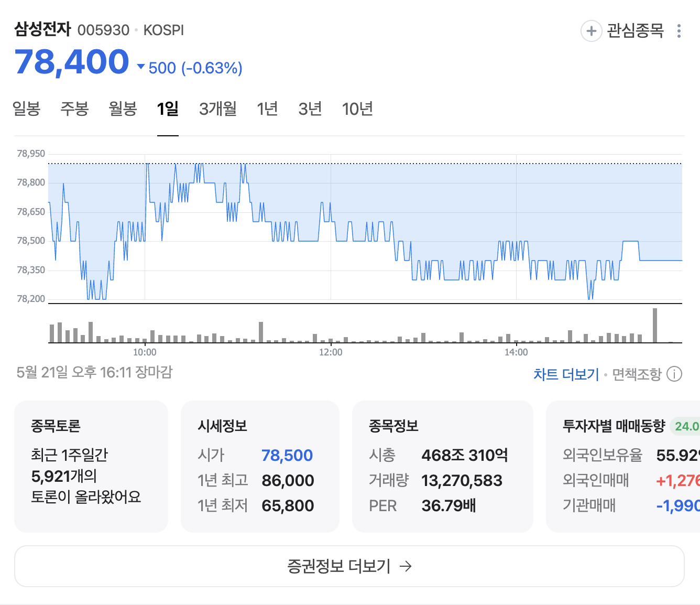Click the 시가 value 78,500
The width and height of the screenshot is (700, 605).
(x=287, y=456)
